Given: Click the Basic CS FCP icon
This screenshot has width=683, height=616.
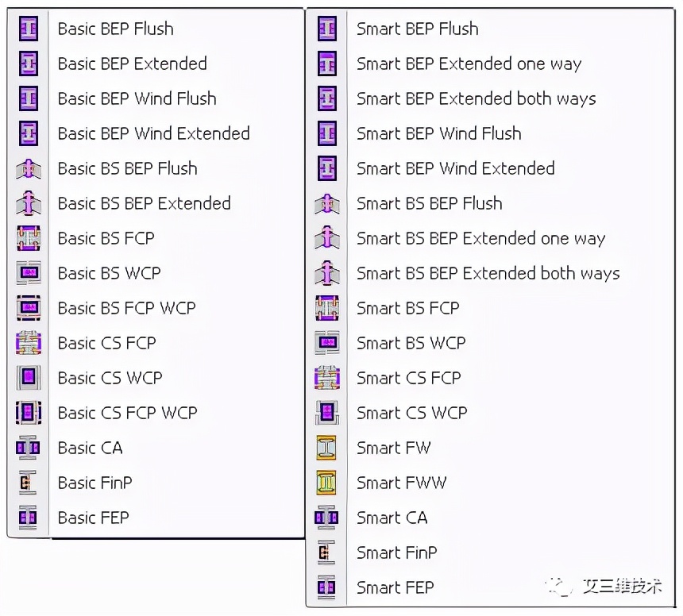Looking at the screenshot, I should tap(28, 343).
